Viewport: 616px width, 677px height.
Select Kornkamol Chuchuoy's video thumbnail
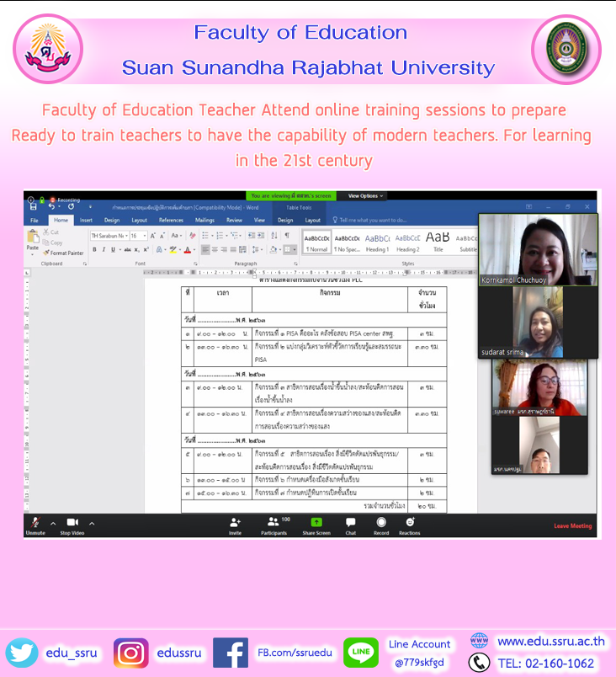coord(538,249)
